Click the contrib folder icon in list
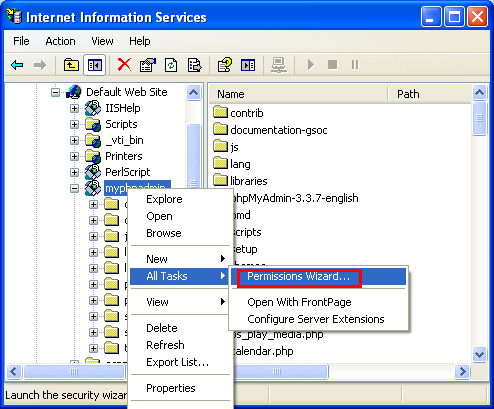The height and width of the screenshot is (409, 494). pos(220,112)
